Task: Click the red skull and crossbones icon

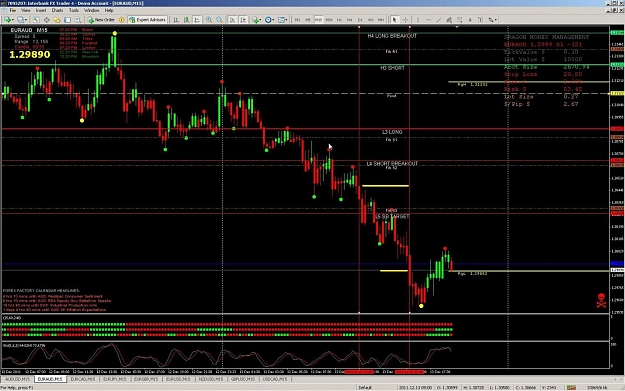Action: pyautogui.click(x=601, y=300)
